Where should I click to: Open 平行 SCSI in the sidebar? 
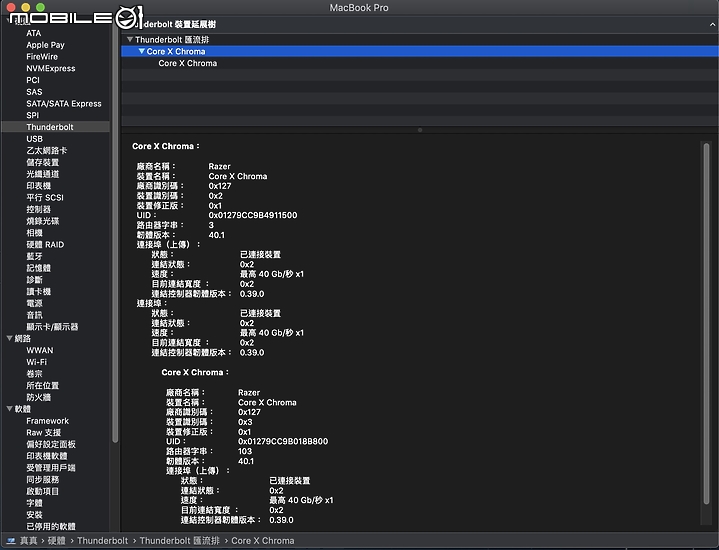point(45,197)
